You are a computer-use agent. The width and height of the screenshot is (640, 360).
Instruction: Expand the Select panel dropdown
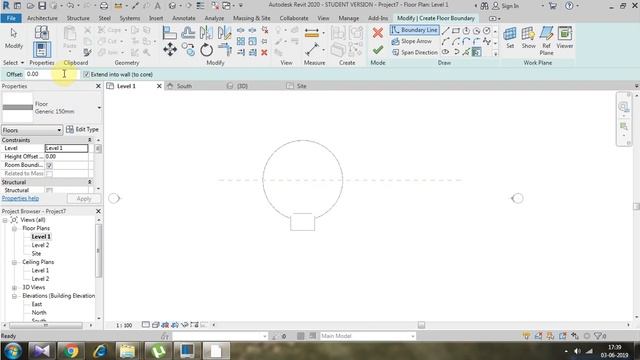click(13, 62)
